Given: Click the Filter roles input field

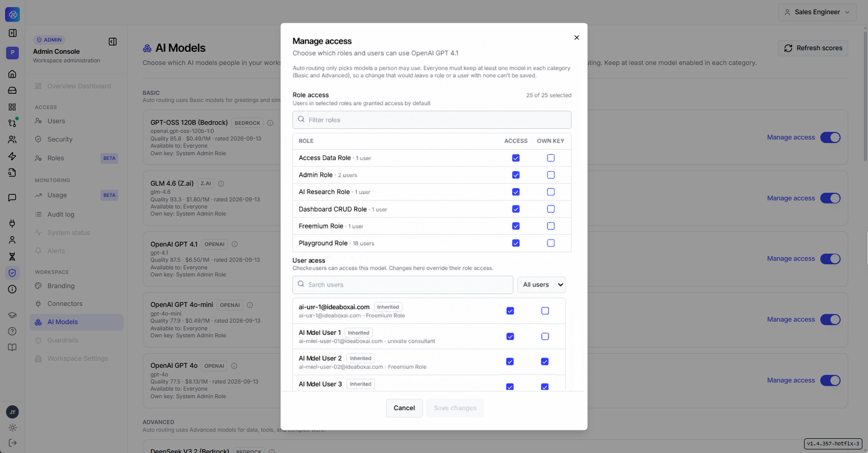Looking at the screenshot, I should point(432,120).
